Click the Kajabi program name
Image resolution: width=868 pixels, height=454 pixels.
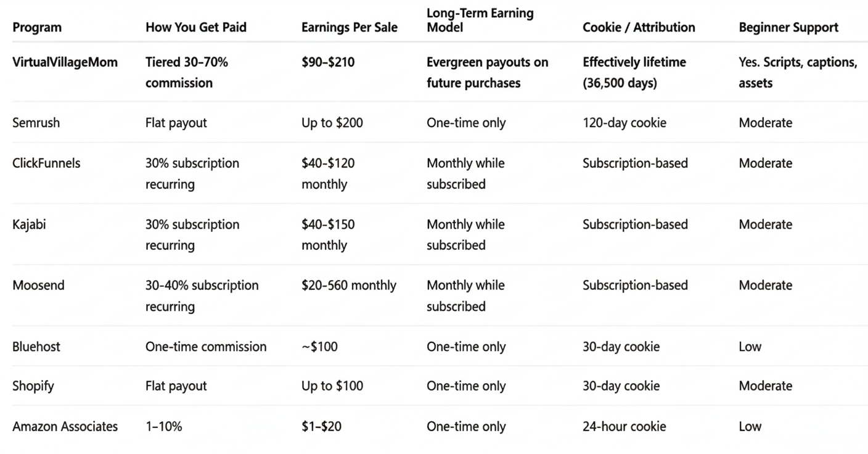point(29,225)
